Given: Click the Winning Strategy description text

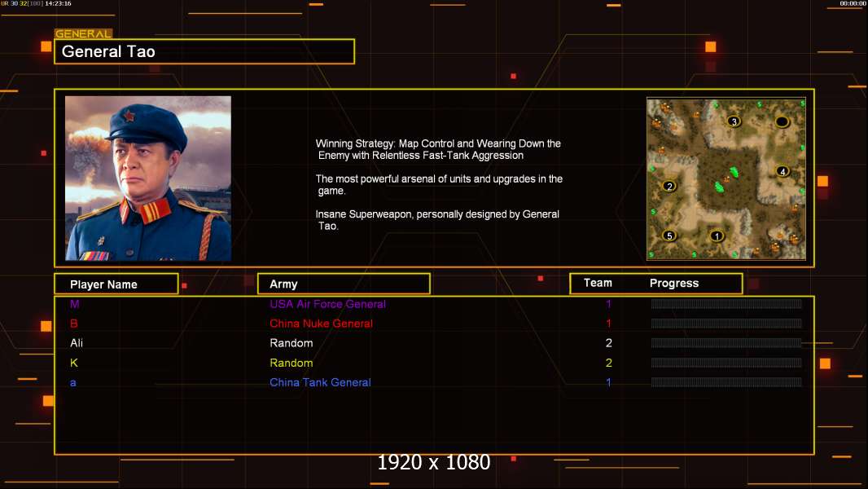Looking at the screenshot, I should (x=438, y=149).
